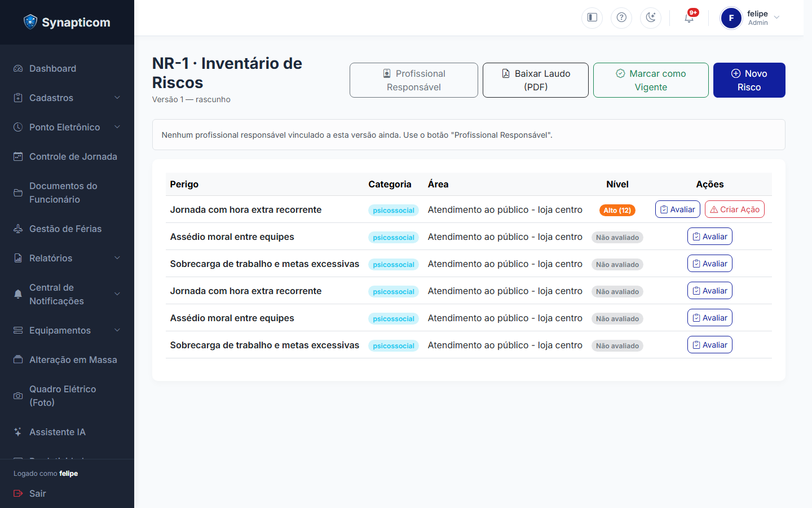Click the Cadastros clipboard icon

[18, 98]
